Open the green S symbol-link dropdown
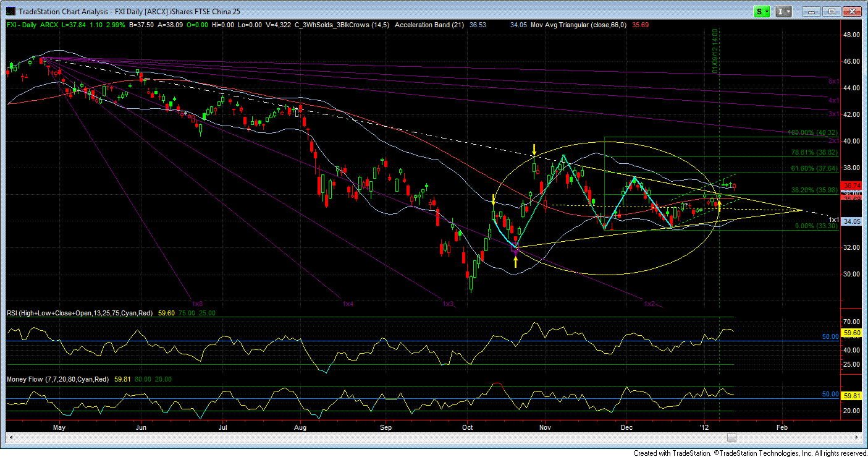The height and width of the screenshot is (457, 868). 763,11
